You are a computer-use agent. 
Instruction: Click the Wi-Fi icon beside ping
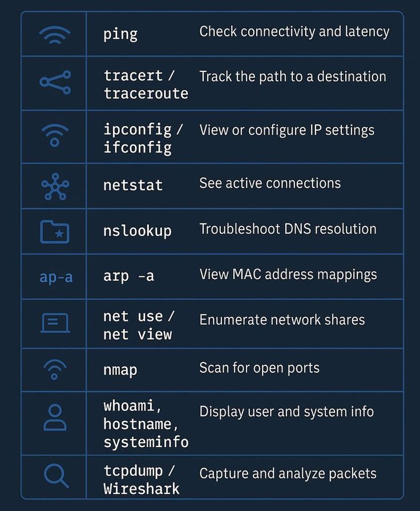tap(55, 35)
